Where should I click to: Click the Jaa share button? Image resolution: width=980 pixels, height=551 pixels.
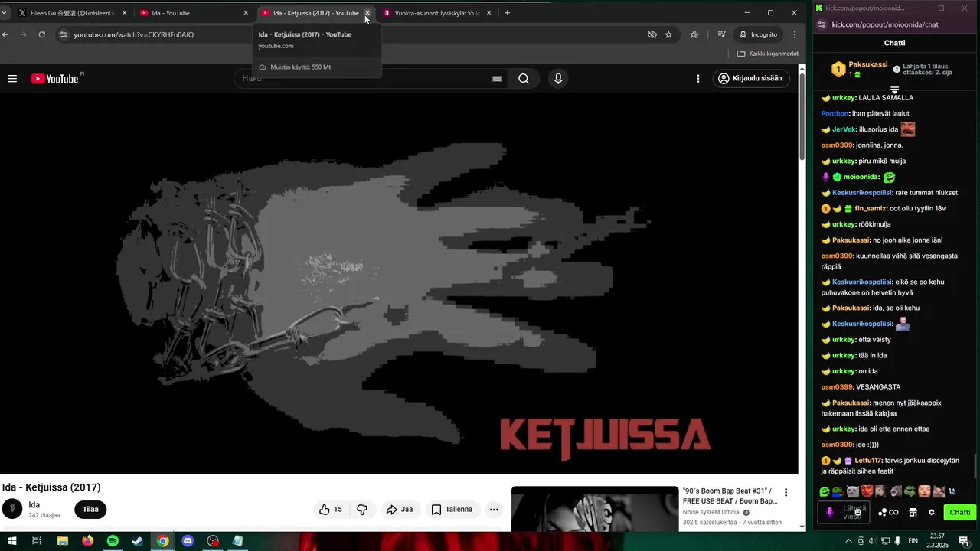400,510
